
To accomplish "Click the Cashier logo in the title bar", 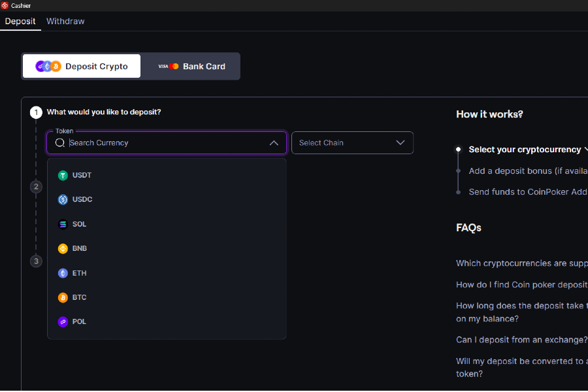I will click(x=6, y=5).
